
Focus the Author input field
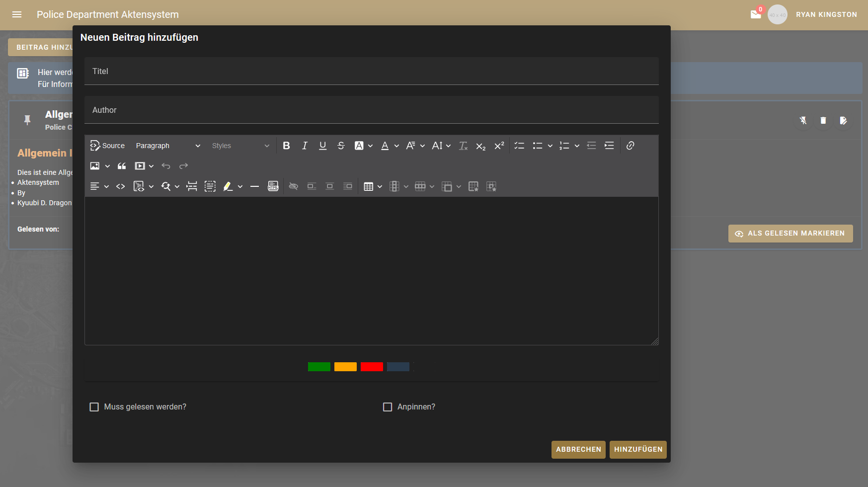click(372, 110)
